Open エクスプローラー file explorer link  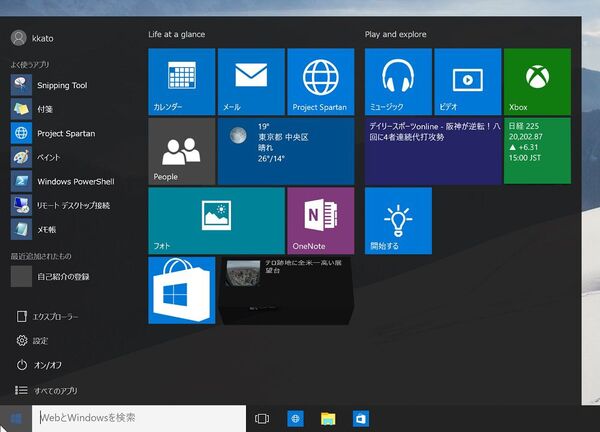[47, 316]
